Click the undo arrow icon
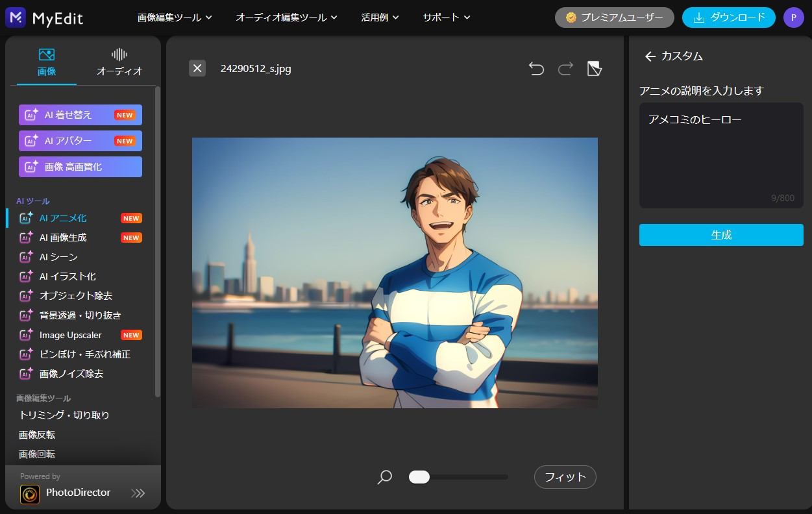This screenshot has width=812, height=514. (x=536, y=69)
